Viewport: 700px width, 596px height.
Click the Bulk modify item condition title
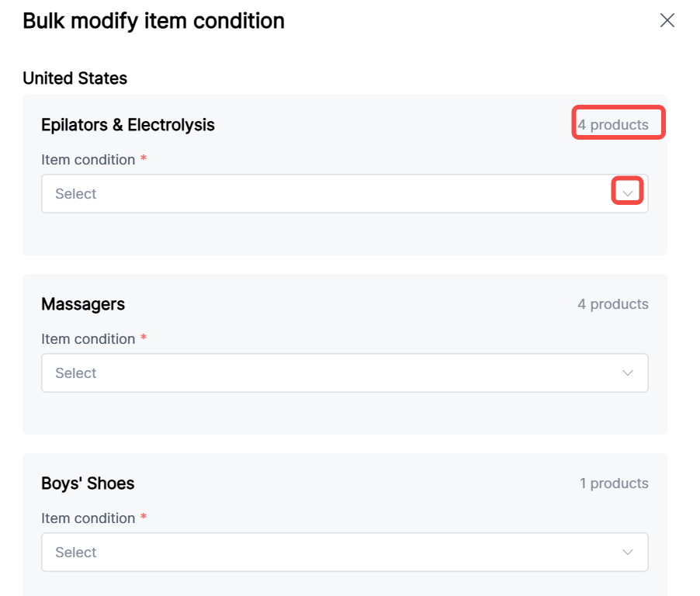[154, 21]
